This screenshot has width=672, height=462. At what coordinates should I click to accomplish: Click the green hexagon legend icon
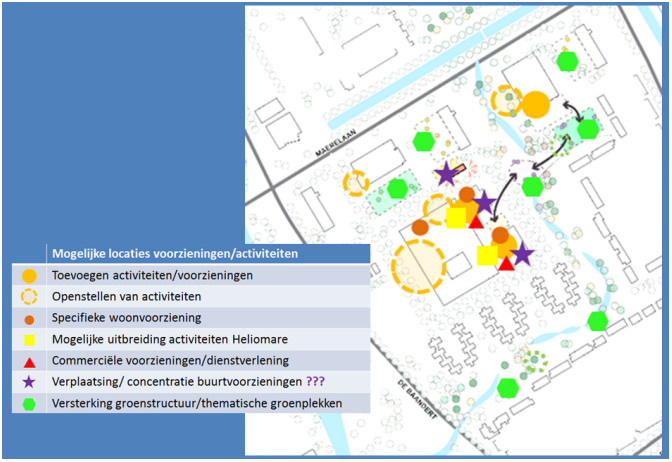pyautogui.click(x=29, y=404)
